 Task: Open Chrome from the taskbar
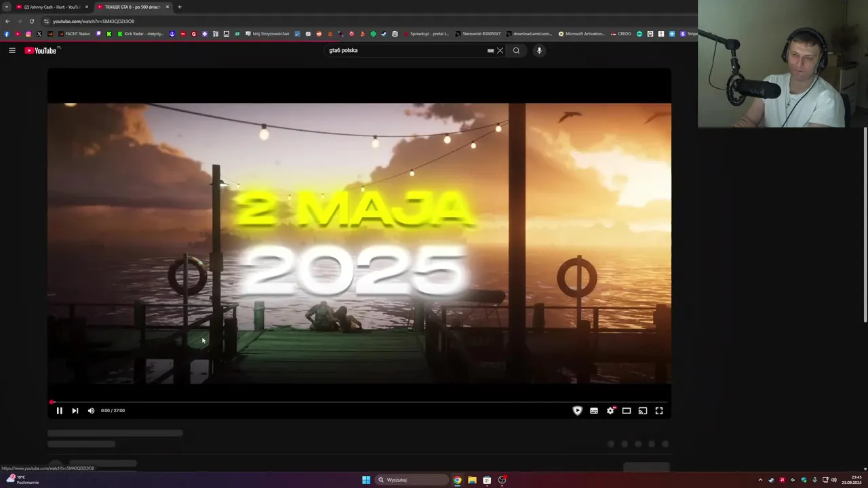(x=457, y=480)
